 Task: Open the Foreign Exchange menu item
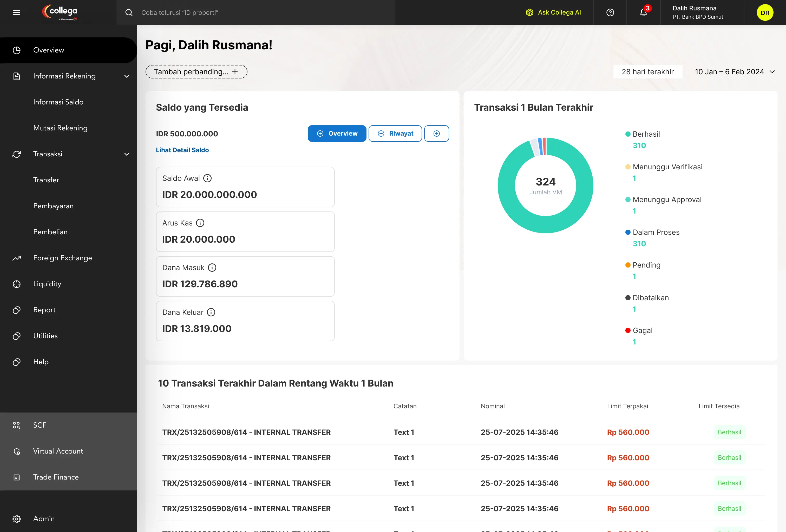[x=63, y=258]
